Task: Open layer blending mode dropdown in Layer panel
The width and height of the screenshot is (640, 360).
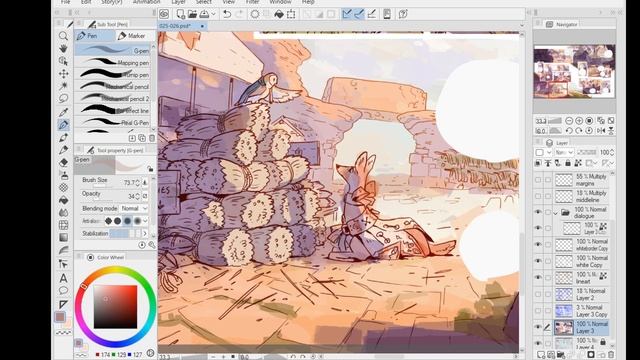Action: tap(564, 152)
